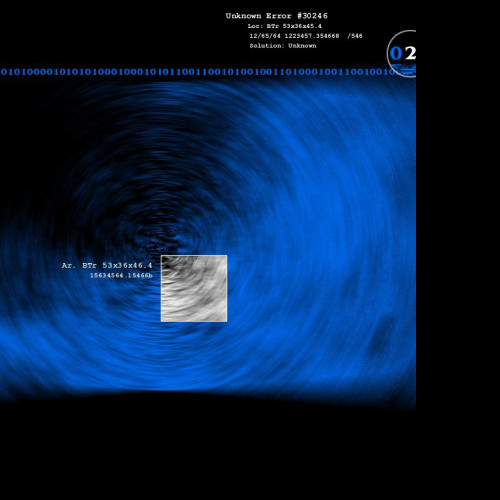Click the grayscale swirl square thumbnail
Image resolution: width=500 pixels, height=500 pixels.
194,288
